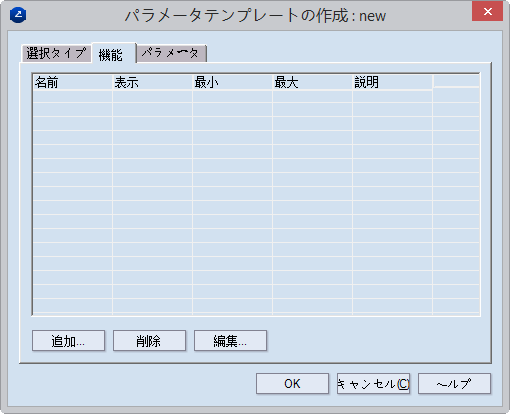Viewport: 510px width, 414px height.
Task: Open help with the ヘルプ button
Action: [x=454, y=384]
